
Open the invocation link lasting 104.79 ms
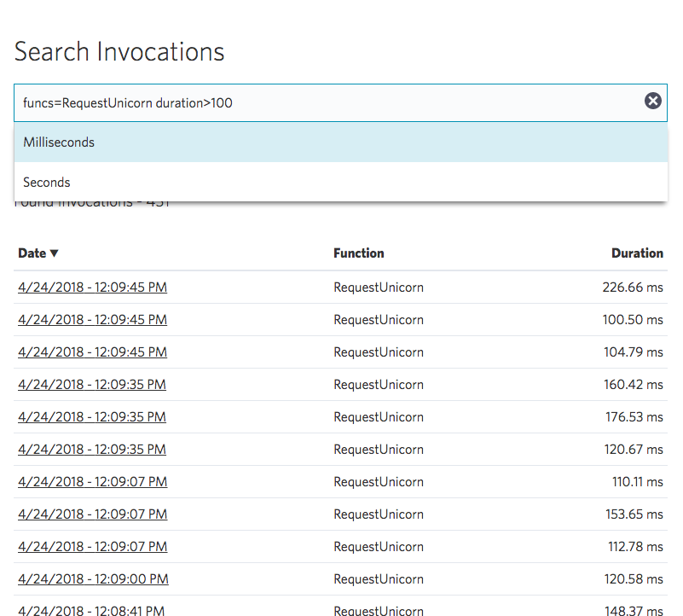(92, 352)
